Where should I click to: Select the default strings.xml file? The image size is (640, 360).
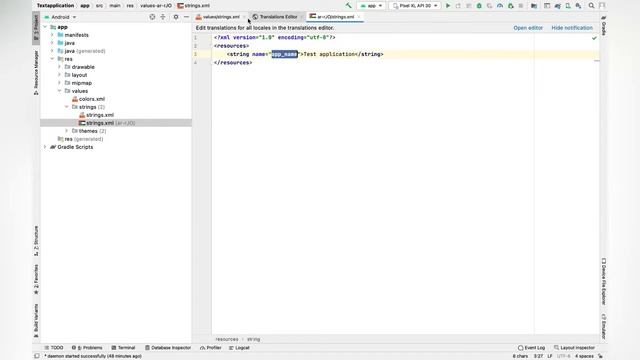(96, 115)
